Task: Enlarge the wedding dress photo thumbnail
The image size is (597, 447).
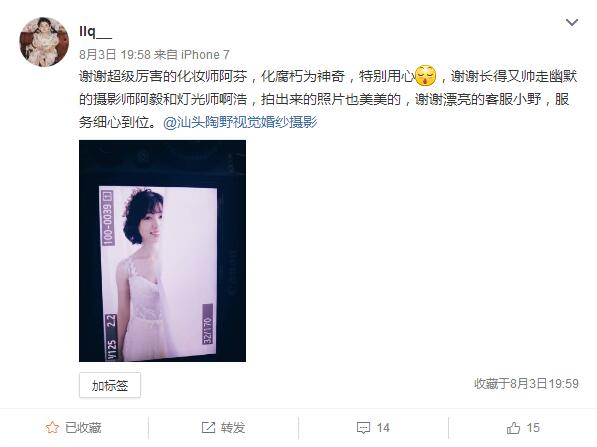Action: [163, 251]
